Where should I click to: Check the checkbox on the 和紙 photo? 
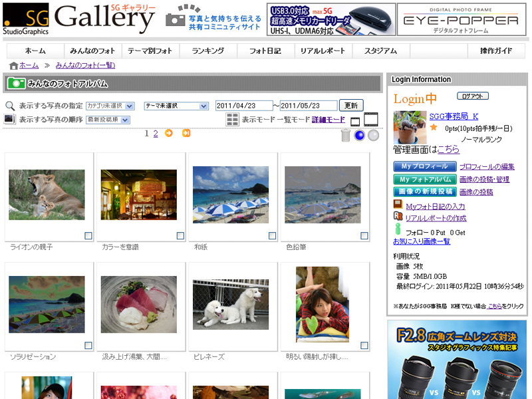271,235
